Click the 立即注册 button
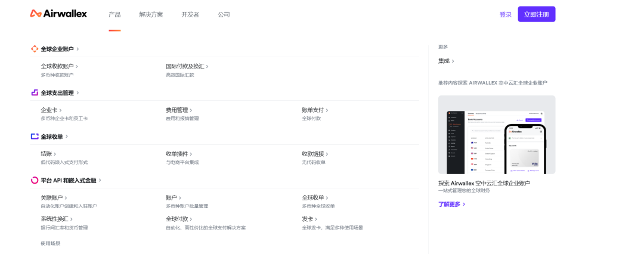This screenshot has height=254, width=644. [537, 14]
